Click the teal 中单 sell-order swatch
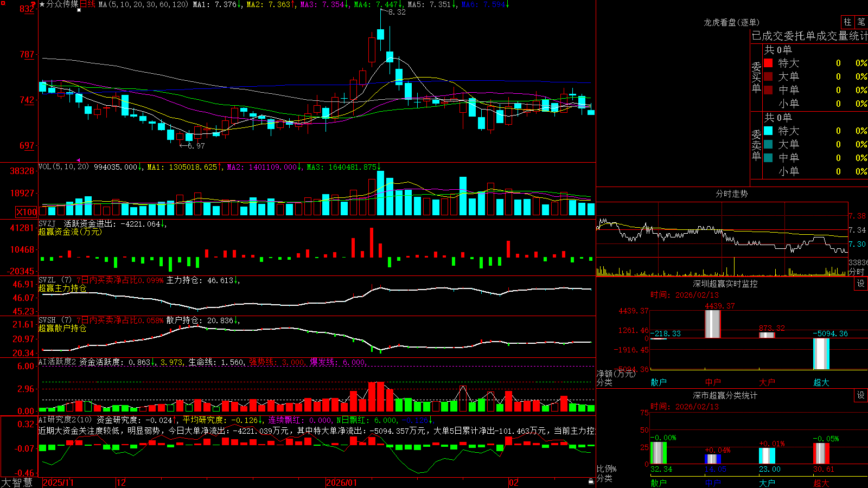868x488 pixels. (768, 158)
